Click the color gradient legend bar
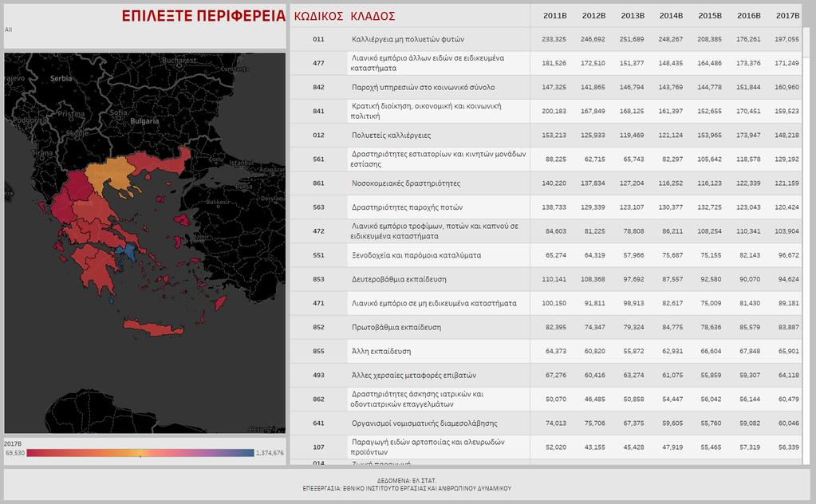The image size is (816, 504). pos(140,453)
